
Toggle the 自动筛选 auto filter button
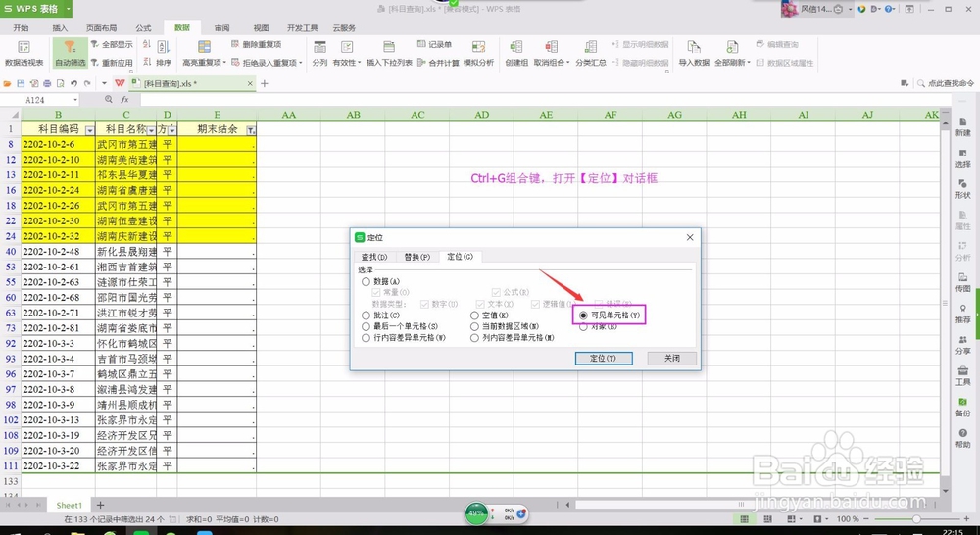point(70,54)
